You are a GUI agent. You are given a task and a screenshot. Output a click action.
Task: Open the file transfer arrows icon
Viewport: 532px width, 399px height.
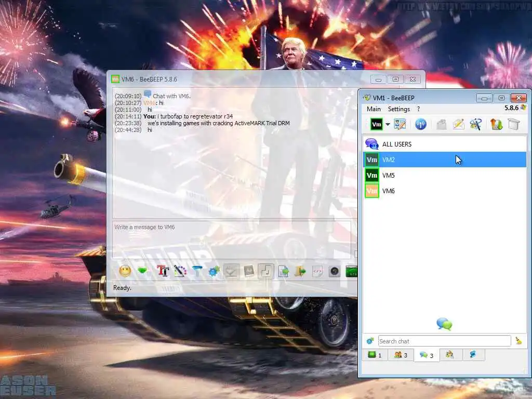pyautogui.click(x=496, y=124)
